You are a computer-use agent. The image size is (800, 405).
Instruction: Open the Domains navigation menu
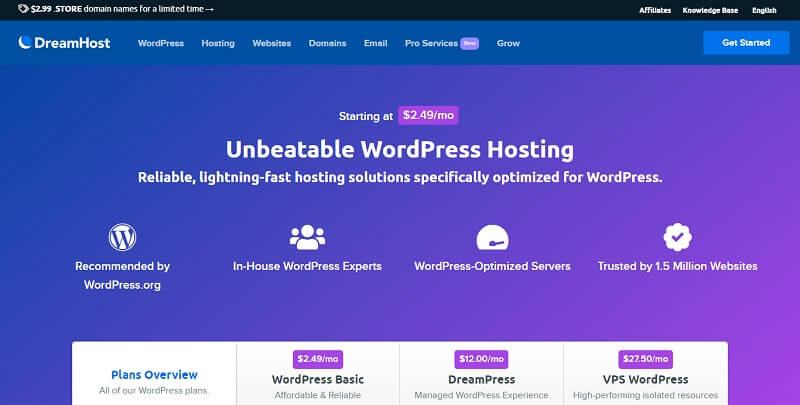click(328, 43)
